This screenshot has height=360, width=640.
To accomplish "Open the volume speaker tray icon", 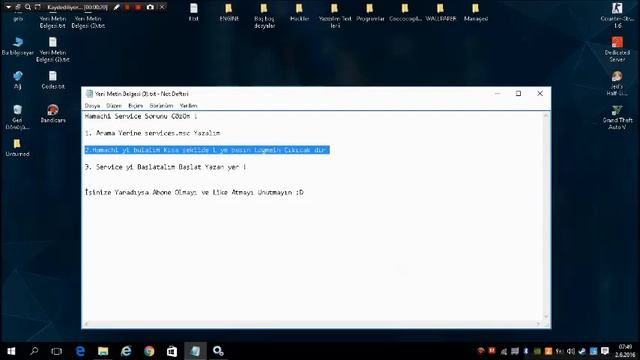I will pos(571,351).
